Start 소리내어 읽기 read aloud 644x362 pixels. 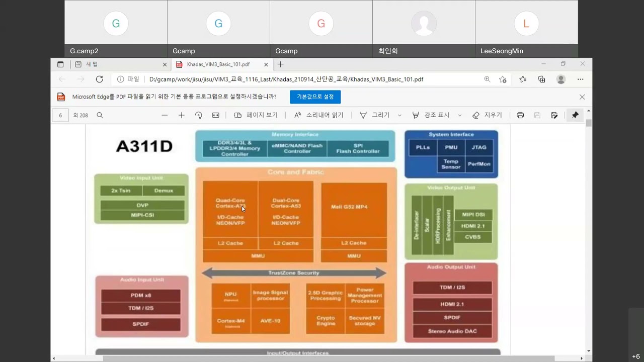coord(319,115)
